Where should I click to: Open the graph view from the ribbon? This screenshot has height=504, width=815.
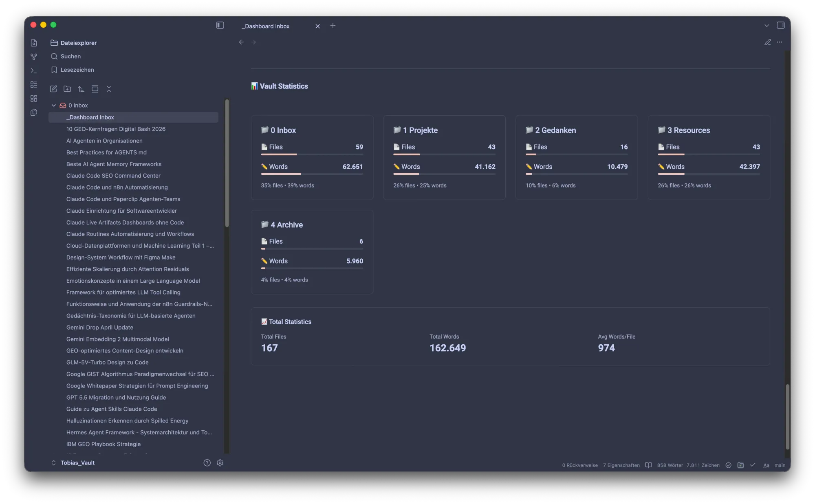(x=34, y=57)
